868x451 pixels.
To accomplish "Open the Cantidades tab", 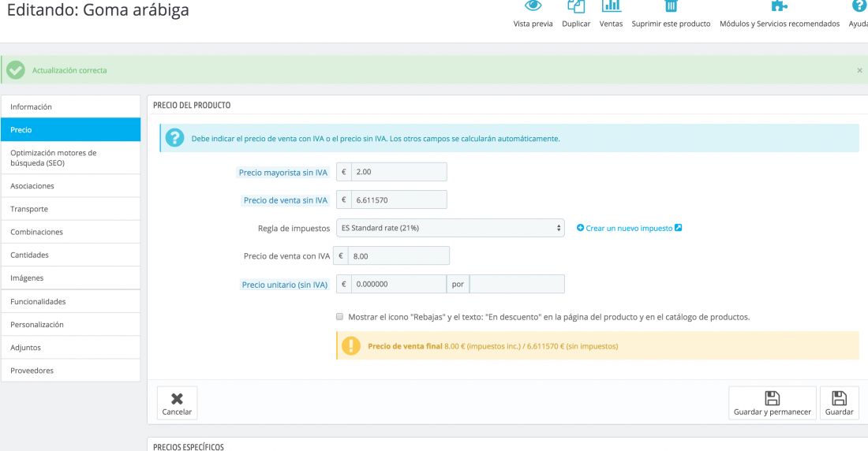I will pos(71,255).
